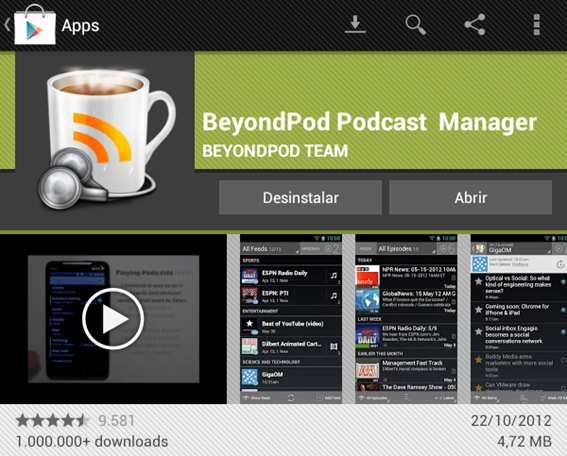Viewport: 567px width, 456px height.
Task: Open search with the magnifying glass icon
Action: pos(415,25)
